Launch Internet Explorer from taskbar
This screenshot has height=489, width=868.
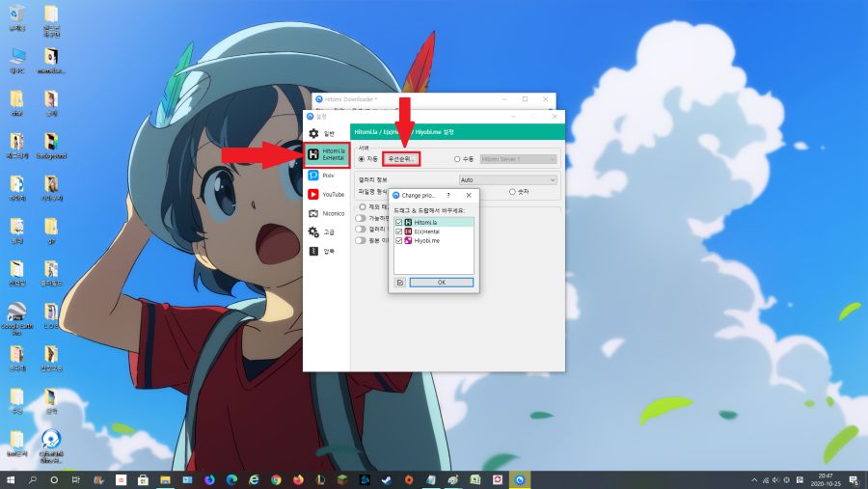(254, 480)
